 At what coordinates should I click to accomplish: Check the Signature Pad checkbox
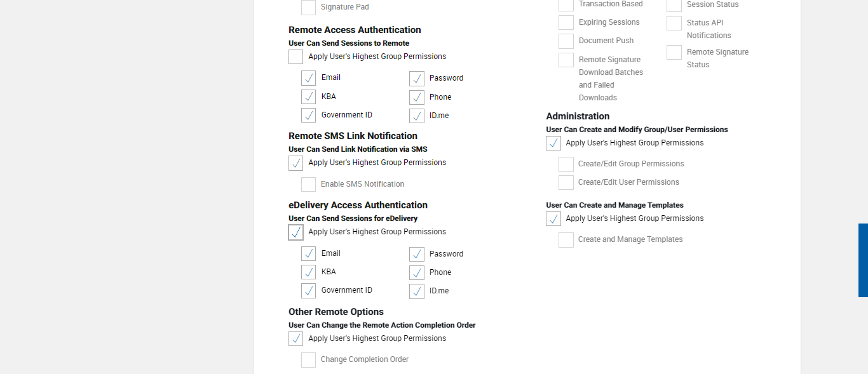(308, 8)
